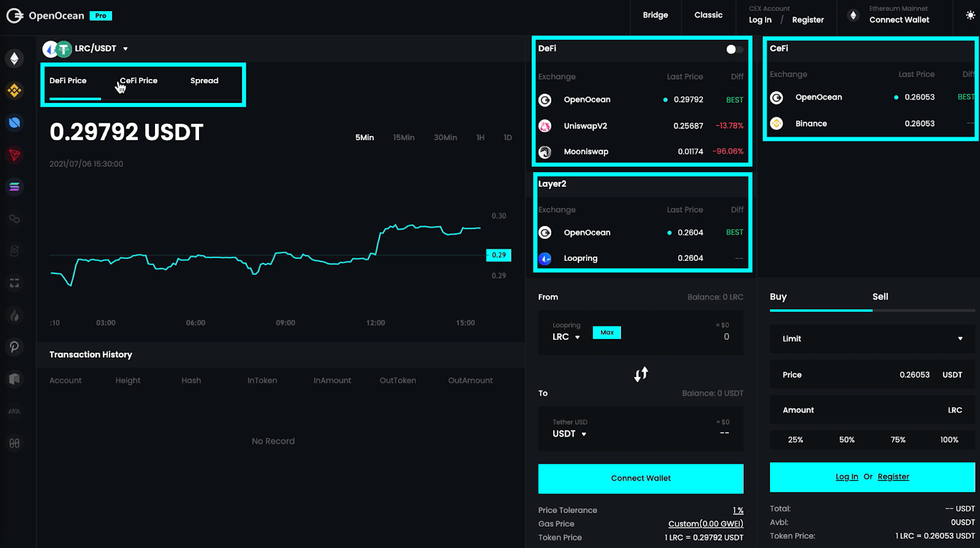
Task: Select Tron network sidebar icon
Action: [15, 155]
